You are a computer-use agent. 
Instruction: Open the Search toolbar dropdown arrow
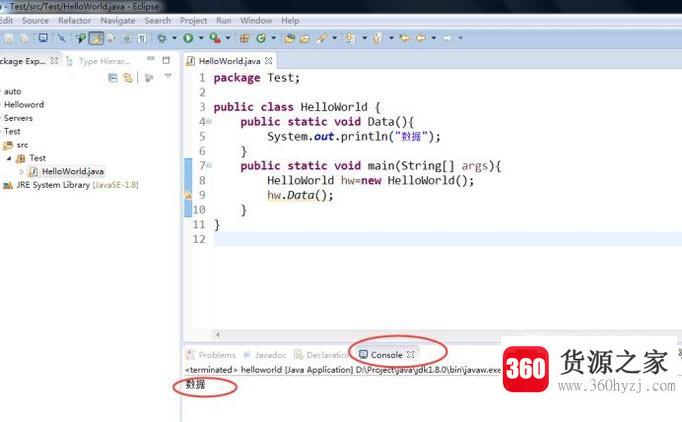[x=334, y=38]
